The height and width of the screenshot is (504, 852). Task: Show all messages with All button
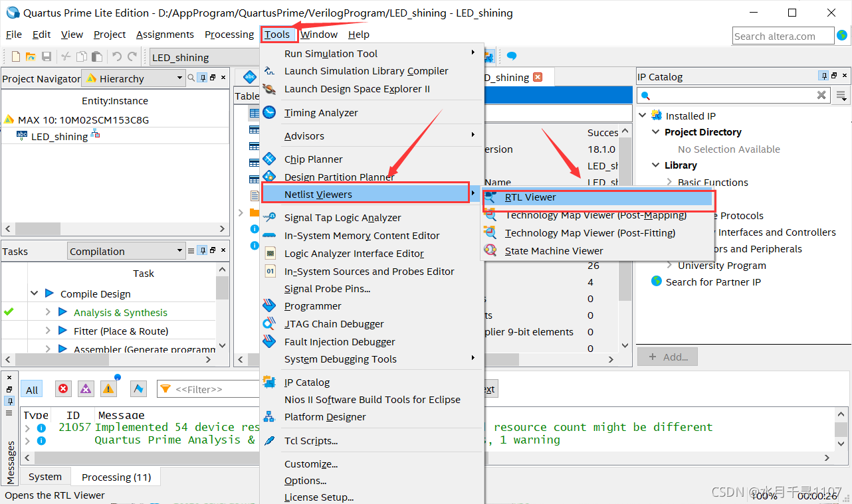click(x=32, y=390)
